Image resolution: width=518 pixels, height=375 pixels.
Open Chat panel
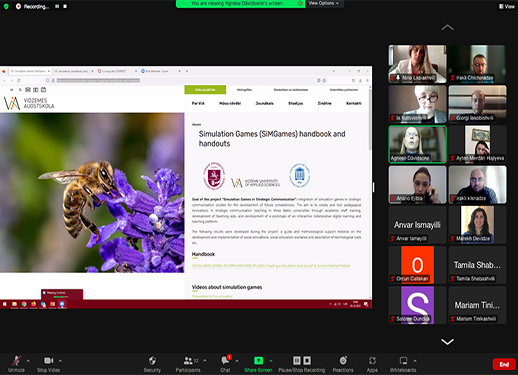[225, 364]
